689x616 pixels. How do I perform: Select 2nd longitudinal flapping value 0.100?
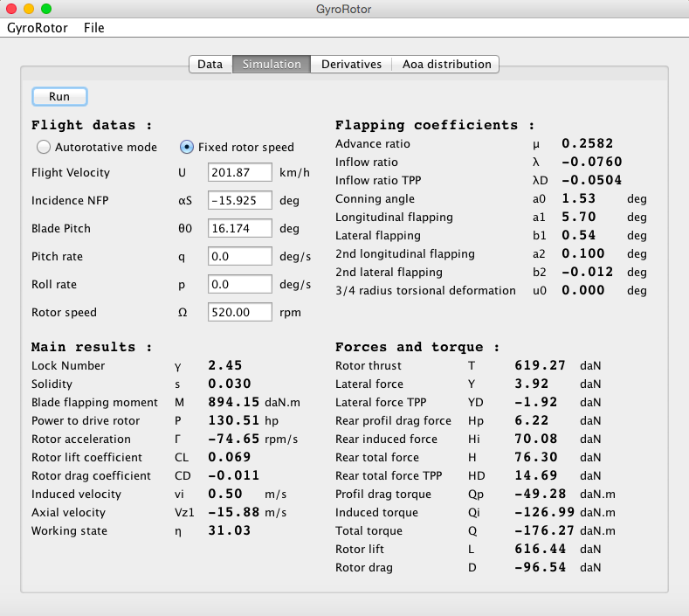click(x=582, y=253)
